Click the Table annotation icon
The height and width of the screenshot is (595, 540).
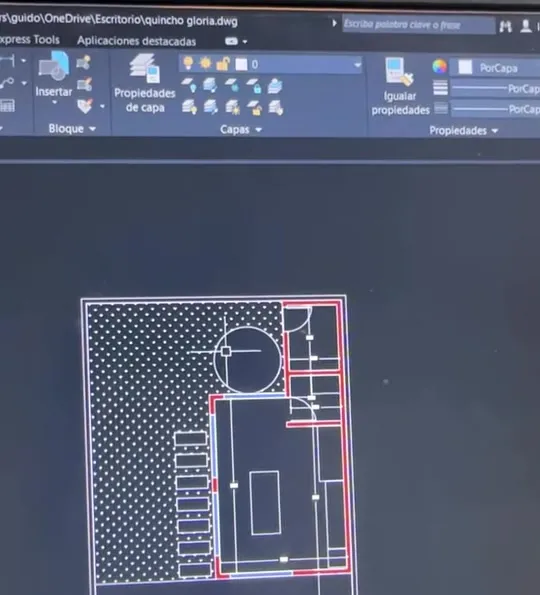pyautogui.click(x=8, y=105)
